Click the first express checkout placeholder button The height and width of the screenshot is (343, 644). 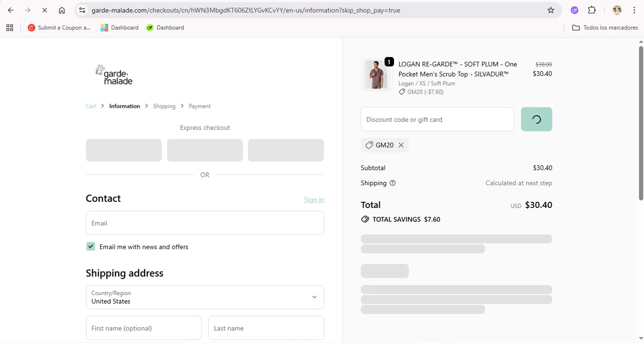coord(124,150)
